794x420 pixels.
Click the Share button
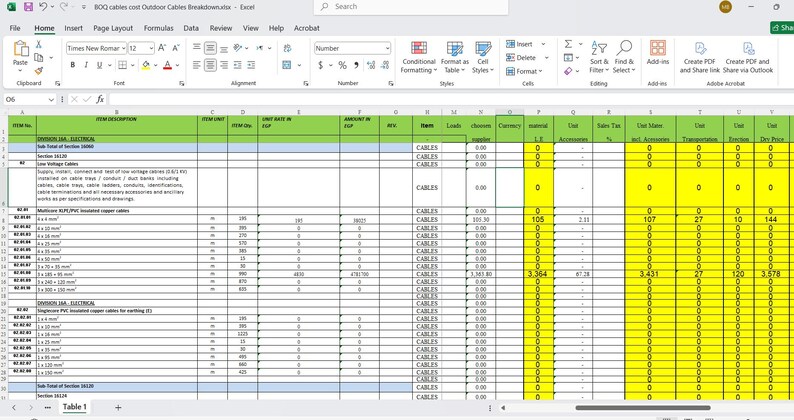tap(782, 27)
